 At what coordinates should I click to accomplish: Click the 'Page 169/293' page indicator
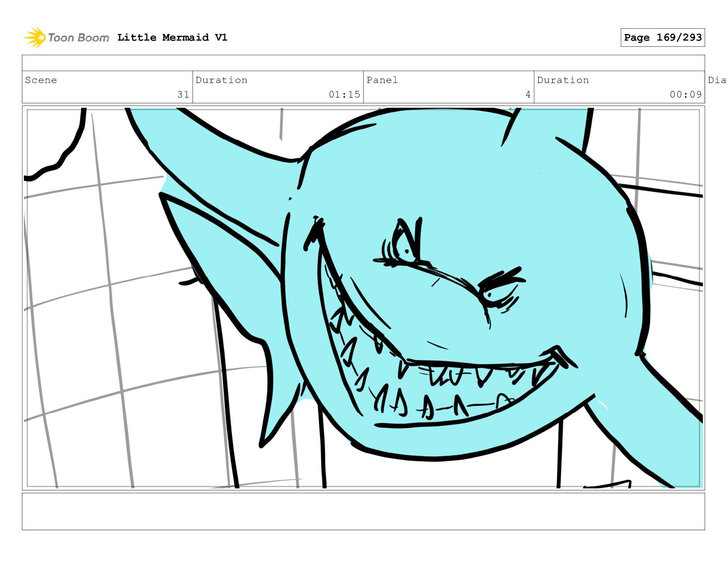663,38
